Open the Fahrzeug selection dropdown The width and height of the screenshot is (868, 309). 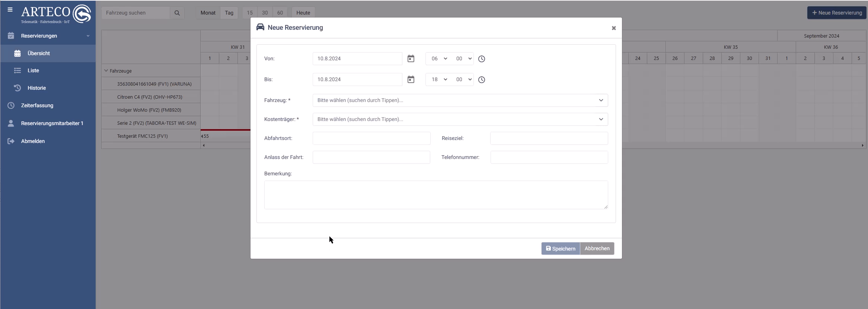(x=460, y=100)
